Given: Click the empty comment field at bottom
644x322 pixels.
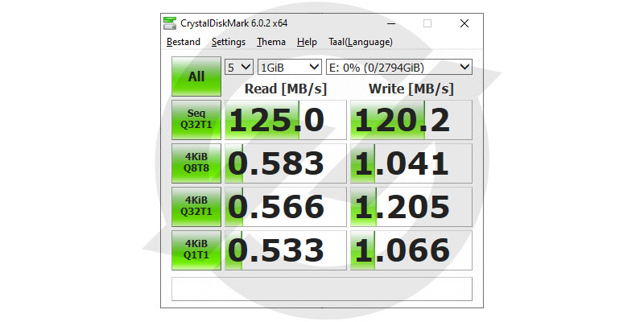Looking at the screenshot, I should coord(322,289).
